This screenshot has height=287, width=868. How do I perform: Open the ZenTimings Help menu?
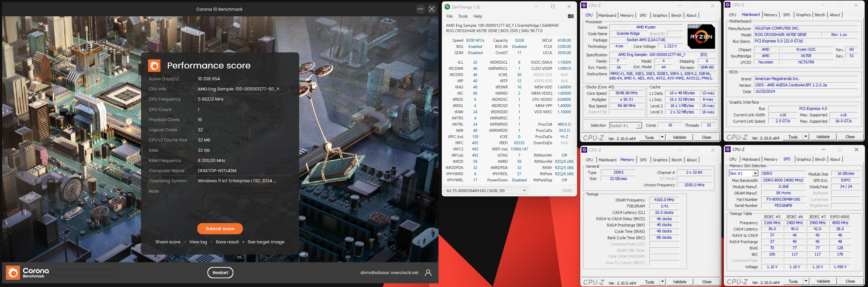(477, 16)
